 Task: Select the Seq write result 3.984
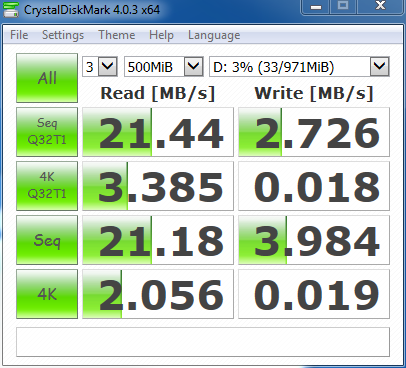pos(314,240)
